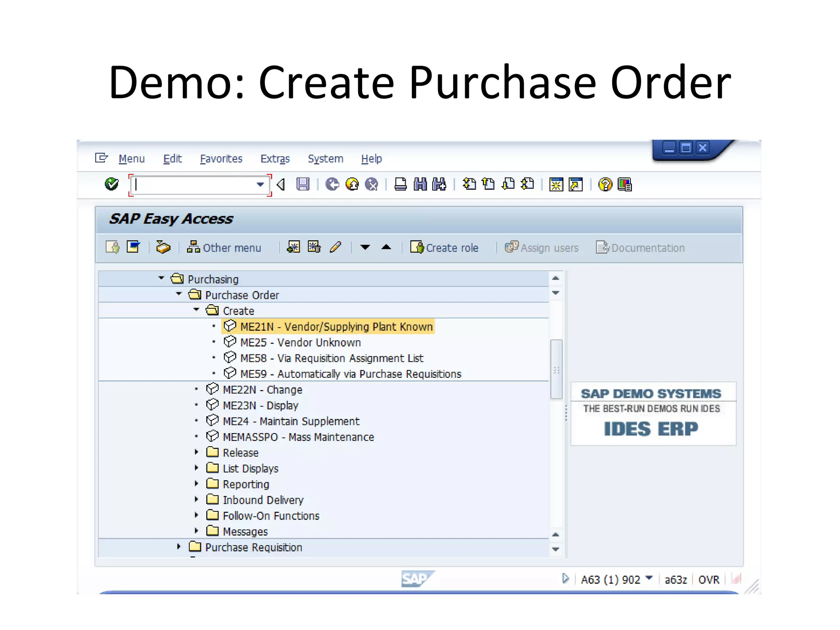Click the yellow Exit arrow icon
The image size is (840, 630).
click(x=352, y=184)
